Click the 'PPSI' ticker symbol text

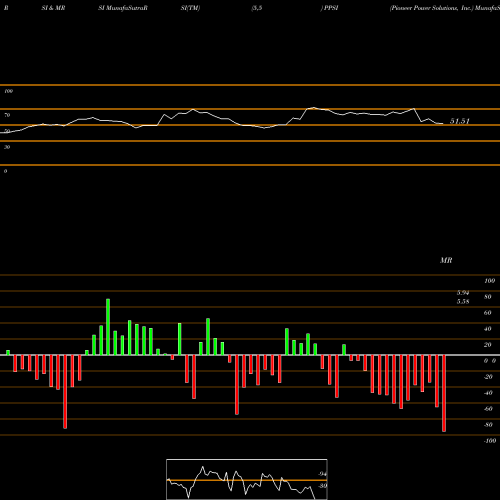(331, 8)
